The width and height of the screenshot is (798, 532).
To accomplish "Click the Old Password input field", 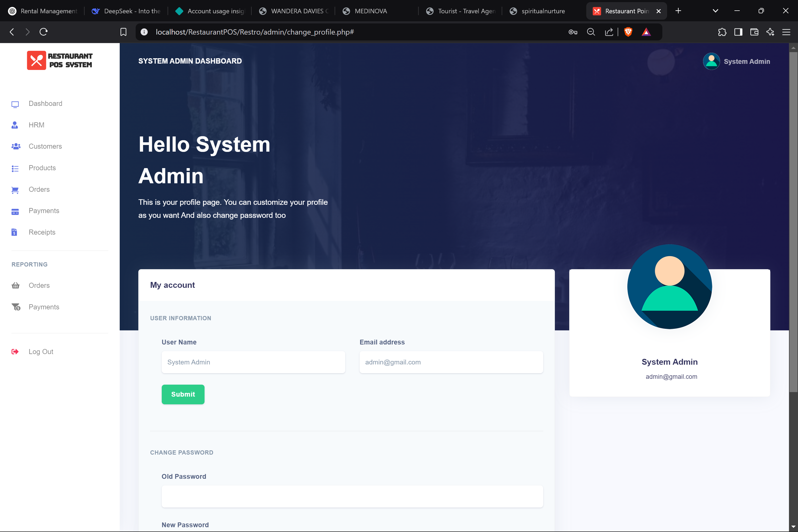I will (352, 496).
